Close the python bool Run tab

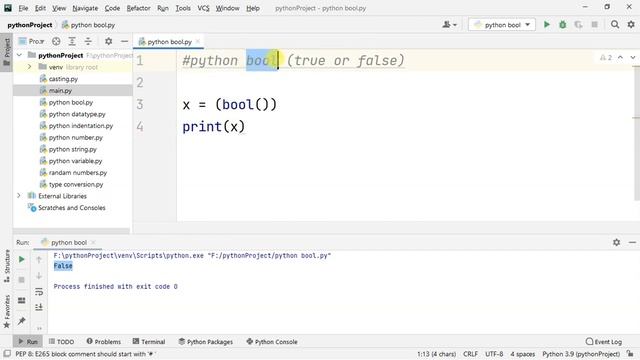click(93, 242)
